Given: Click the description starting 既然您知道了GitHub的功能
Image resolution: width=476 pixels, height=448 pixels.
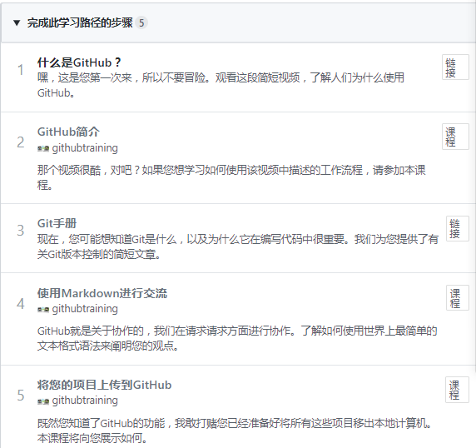Looking at the screenshot, I should point(235,431).
